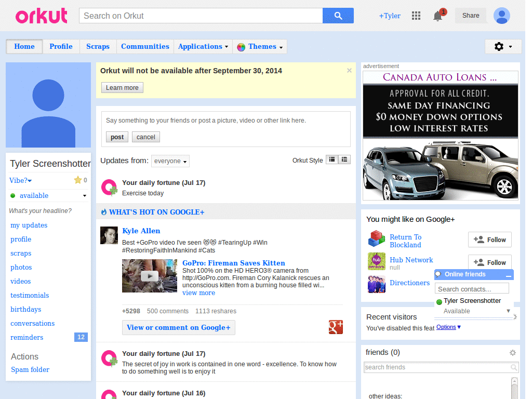The height and width of the screenshot is (399, 532).
Task: Open GoPro: Fireman Saves Kitten link
Action: point(233,263)
